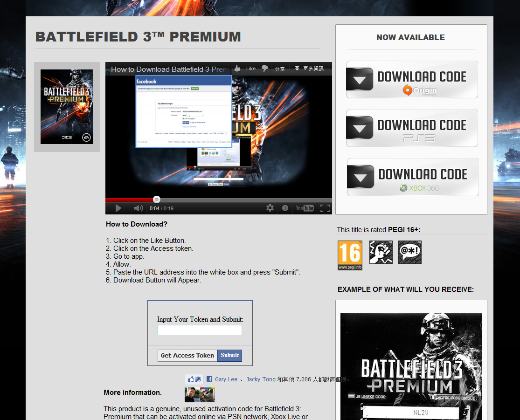The width and height of the screenshot is (520, 420).
Task: Click the 分享 share button on video
Action: 280,69
